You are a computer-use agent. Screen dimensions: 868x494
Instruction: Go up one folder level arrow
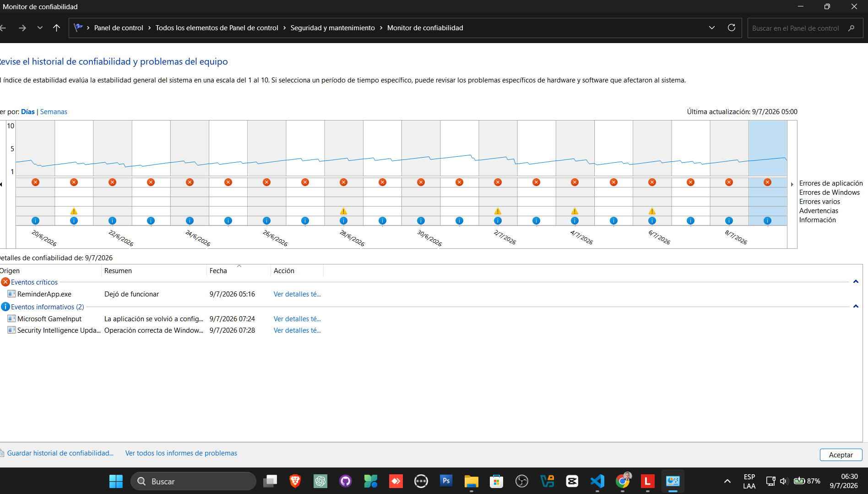56,28
